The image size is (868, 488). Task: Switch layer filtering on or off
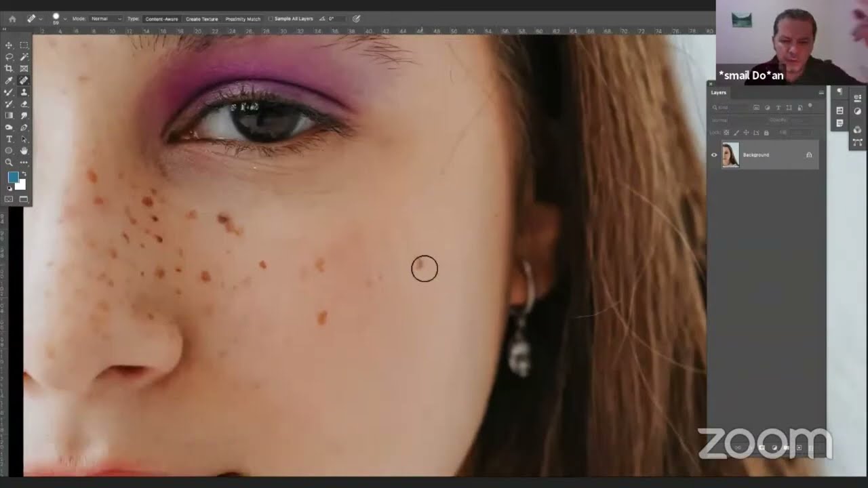810,105
